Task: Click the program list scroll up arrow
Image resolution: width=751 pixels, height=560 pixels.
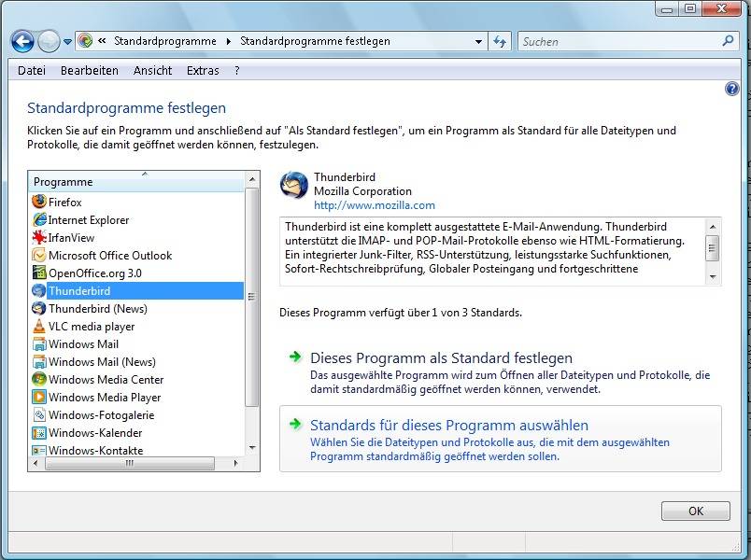Action: click(252, 179)
